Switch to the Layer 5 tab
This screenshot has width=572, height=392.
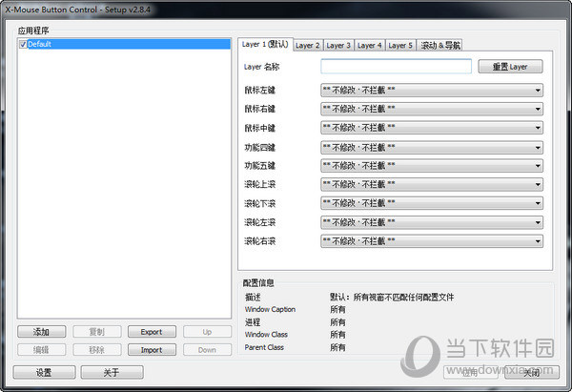pos(400,45)
